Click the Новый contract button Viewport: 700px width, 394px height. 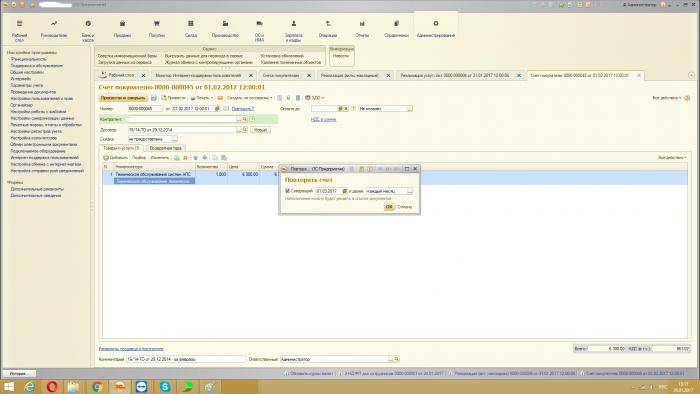(260, 130)
